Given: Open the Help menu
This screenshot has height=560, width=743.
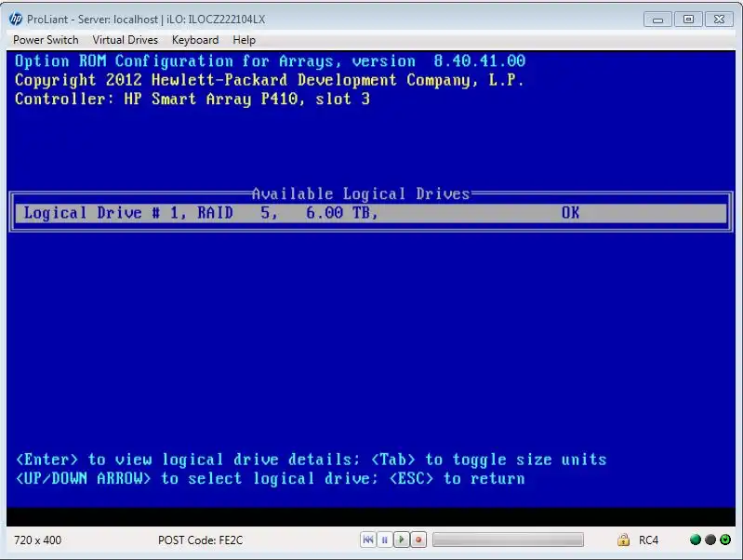Looking at the screenshot, I should (244, 40).
